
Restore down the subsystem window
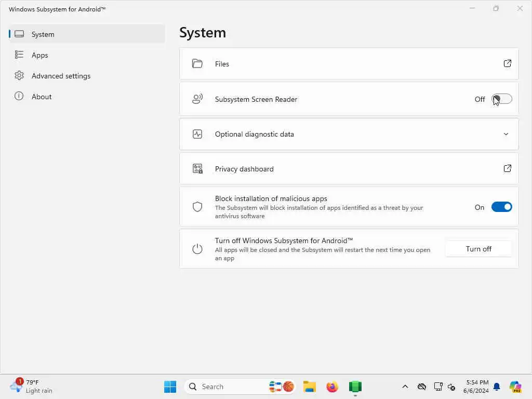[x=496, y=8]
